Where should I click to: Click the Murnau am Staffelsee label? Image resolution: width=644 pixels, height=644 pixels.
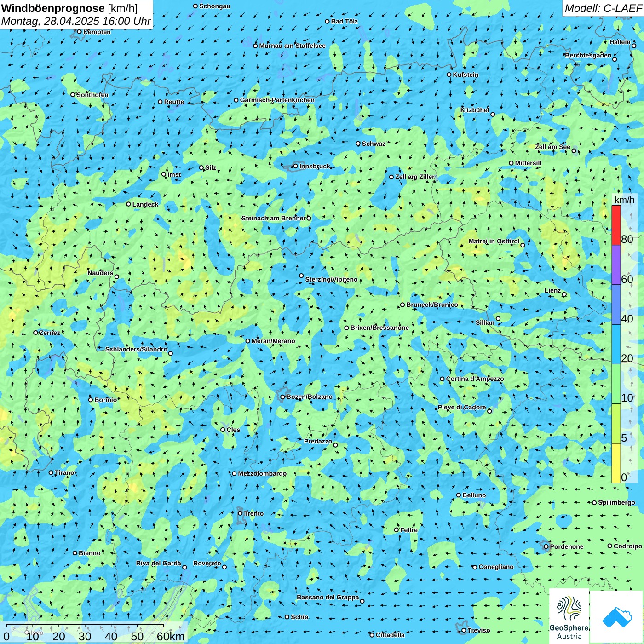[x=292, y=46]
